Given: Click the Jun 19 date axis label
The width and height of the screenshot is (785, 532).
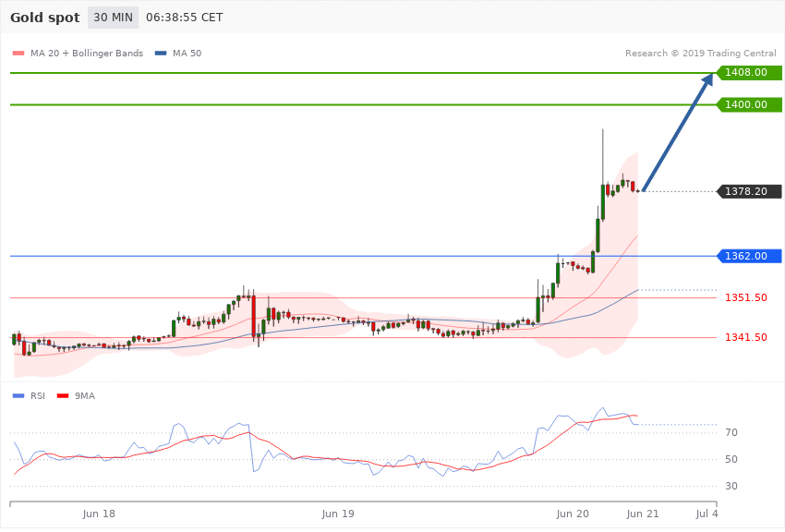Looking at the screenshot, I should click(x=338, y=514).
